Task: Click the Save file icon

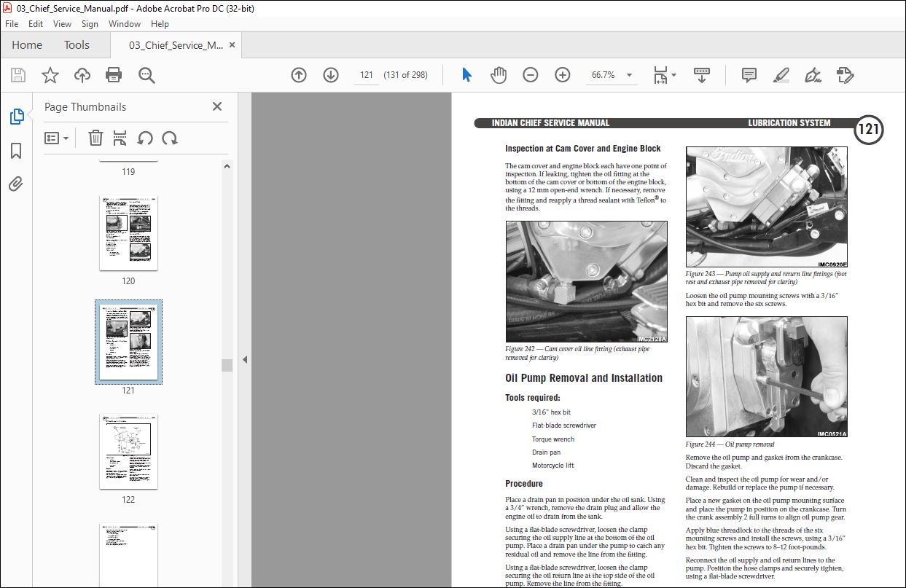Action: [x=18, y=75]
